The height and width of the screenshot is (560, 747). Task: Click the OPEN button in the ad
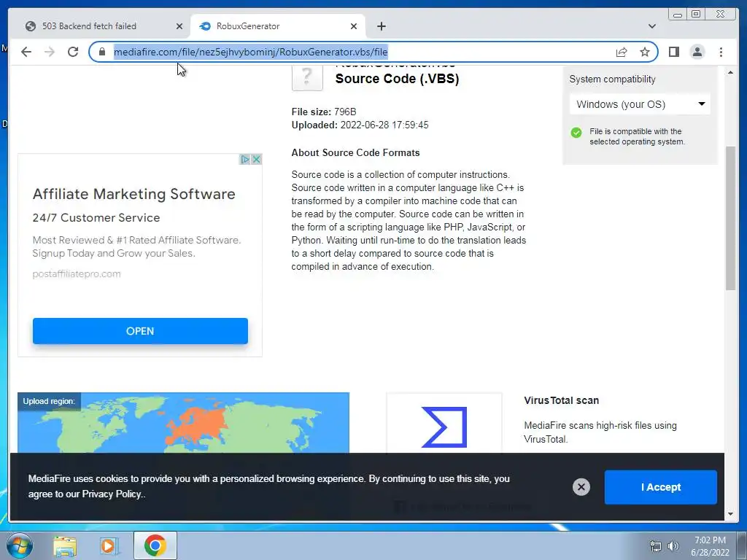tap(140, 331)
